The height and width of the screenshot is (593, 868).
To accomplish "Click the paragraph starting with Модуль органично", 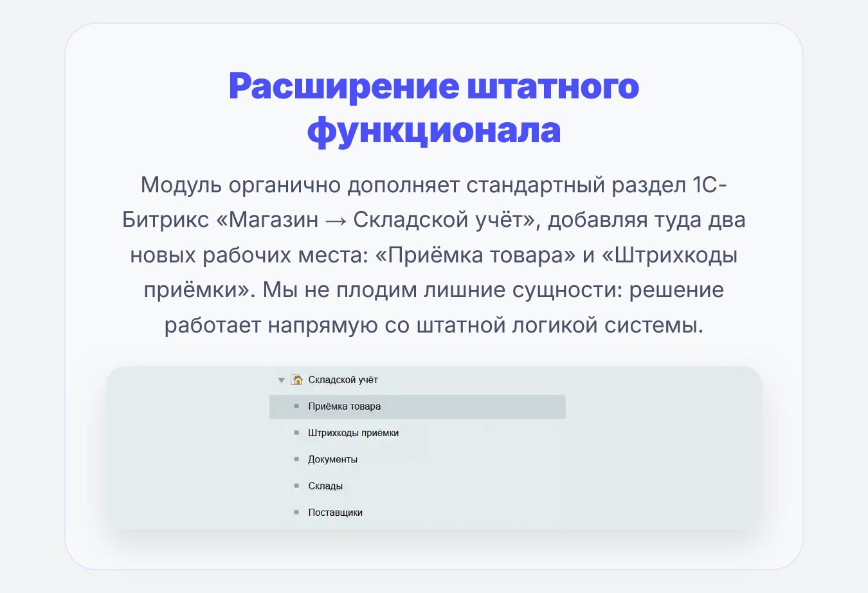I will click(434, 255).
